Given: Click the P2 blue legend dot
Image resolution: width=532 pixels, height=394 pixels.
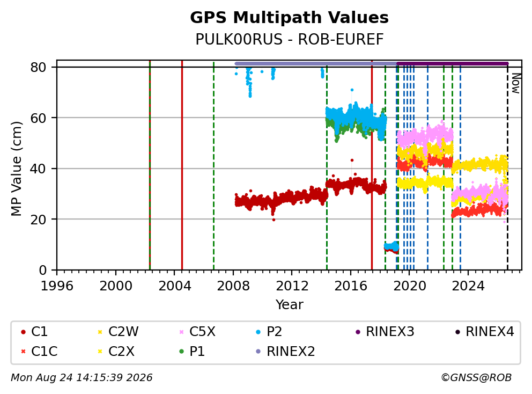Looking at the screenshot, I should click(258, 332).
